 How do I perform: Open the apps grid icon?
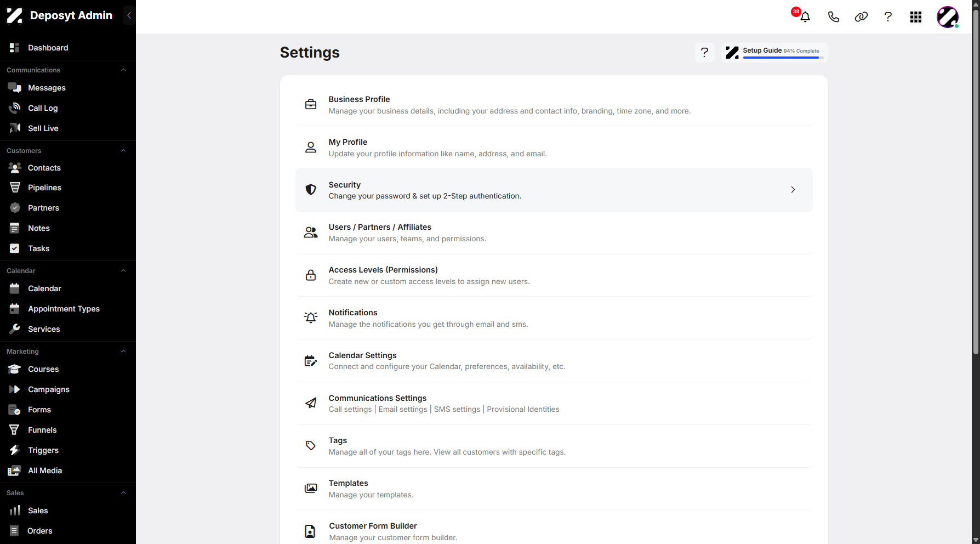pyautogui.click(x=916, y=17)
